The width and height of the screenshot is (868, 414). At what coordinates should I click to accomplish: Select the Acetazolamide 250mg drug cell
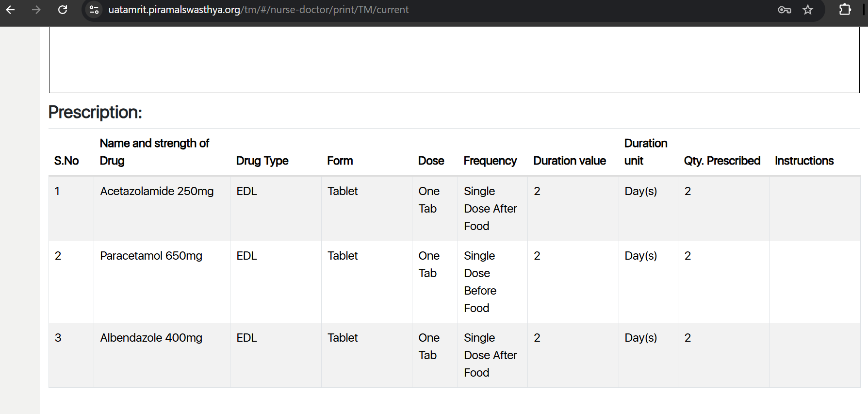pos(157,191)
